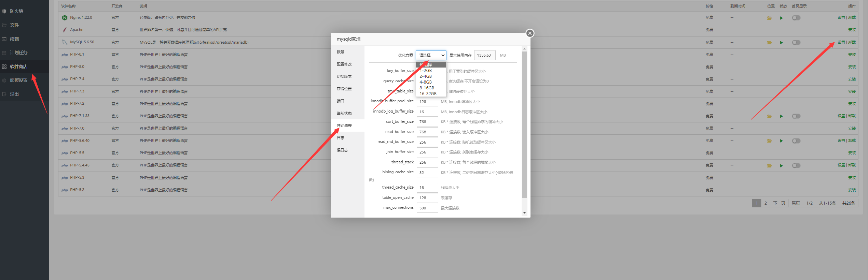Open the PHP-5.6.40 folder icon
This screenshot has height=280, width=868.
coord(769,141)
